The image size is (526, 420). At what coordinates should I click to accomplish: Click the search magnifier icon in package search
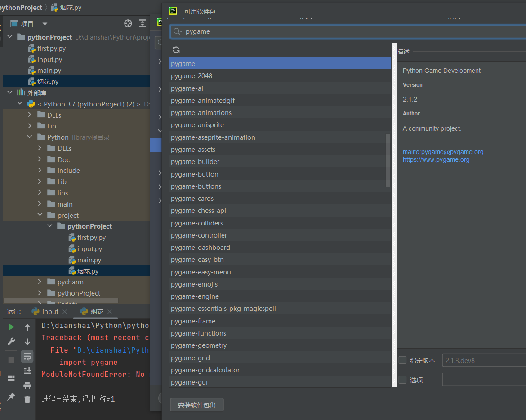click(x=177, y=31)
